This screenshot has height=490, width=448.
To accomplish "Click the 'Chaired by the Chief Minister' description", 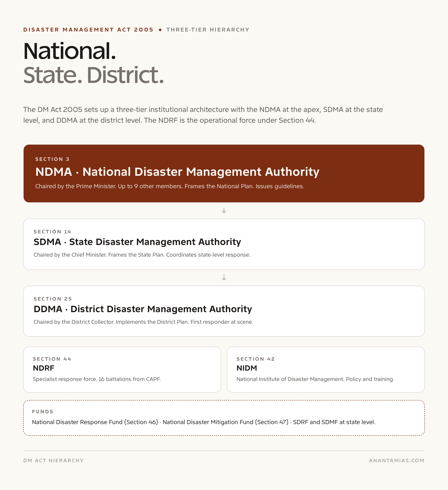I will [x=142, y=255].
